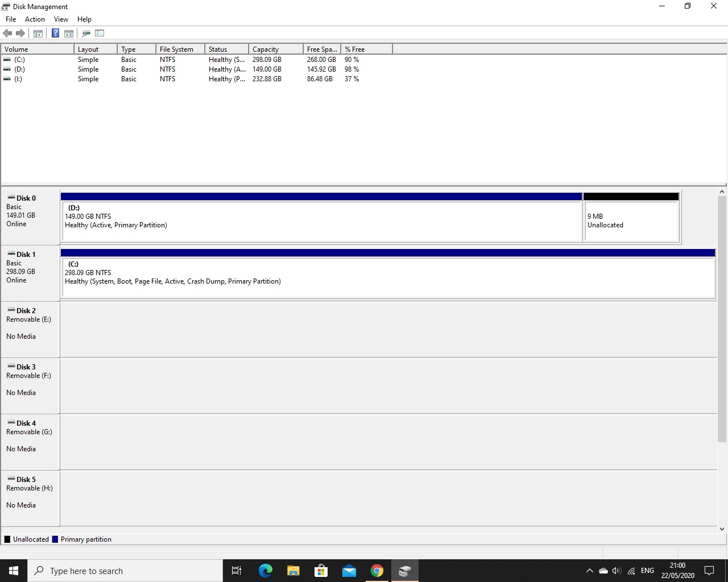Select the (I:) volume row in list
This screenshot has width=728, height=582.
click(x=197, y=78)
